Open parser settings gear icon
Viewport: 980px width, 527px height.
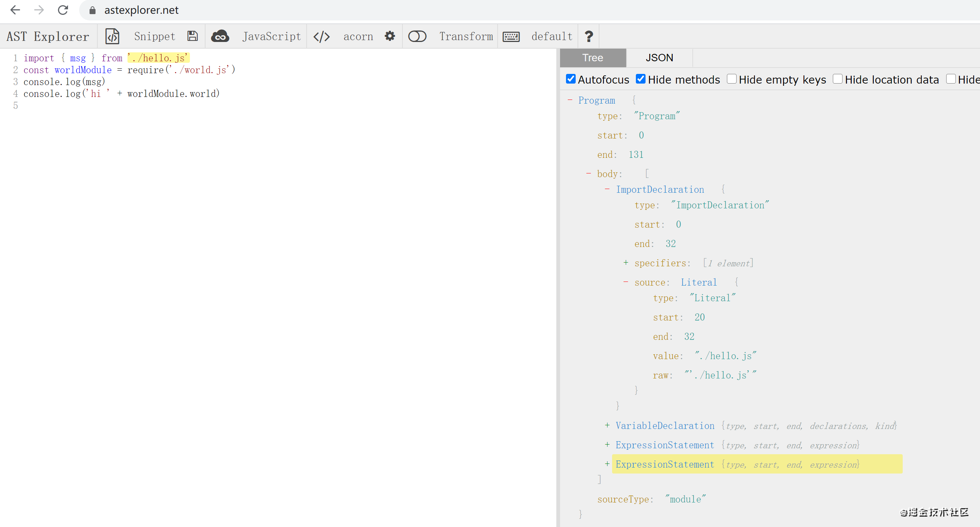(389, 36)
